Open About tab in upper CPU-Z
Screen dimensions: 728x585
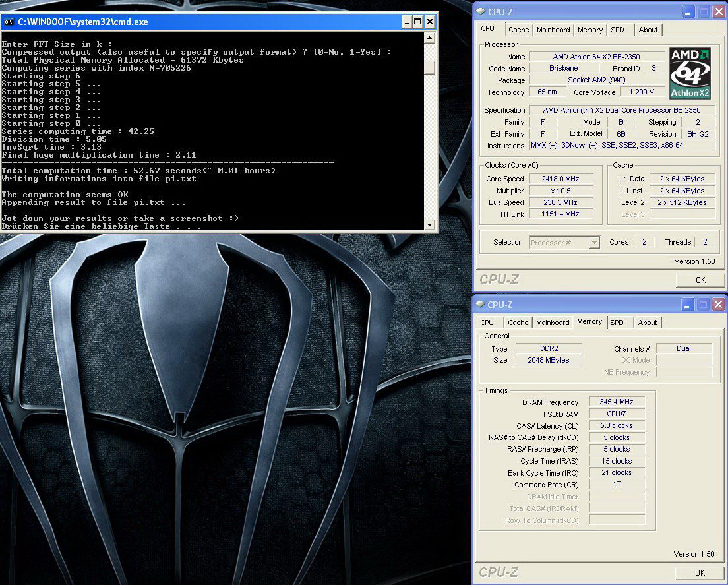648,30
